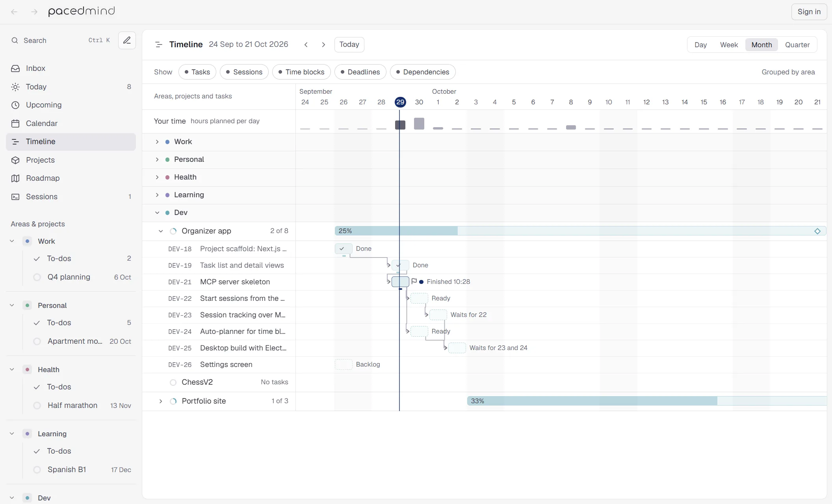
Task: Click the Sign in button
Action: (x=809, y=12)
